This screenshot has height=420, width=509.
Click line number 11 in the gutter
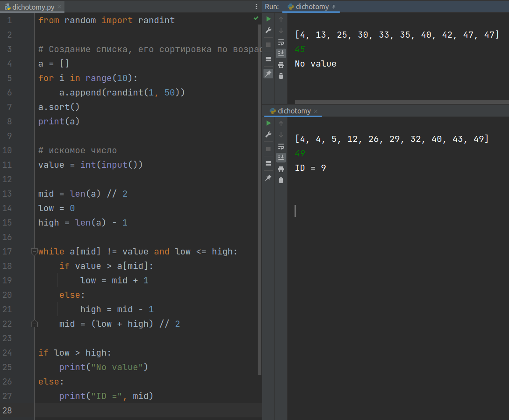coord(7,165)
